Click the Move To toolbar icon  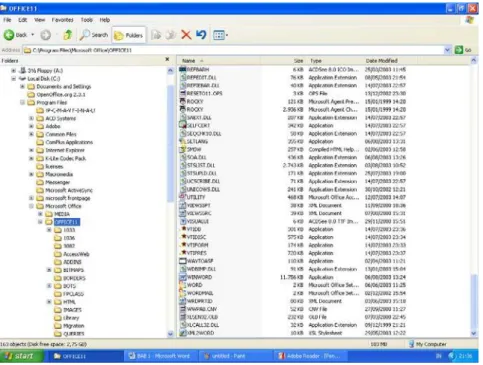(x=156, y=35)
